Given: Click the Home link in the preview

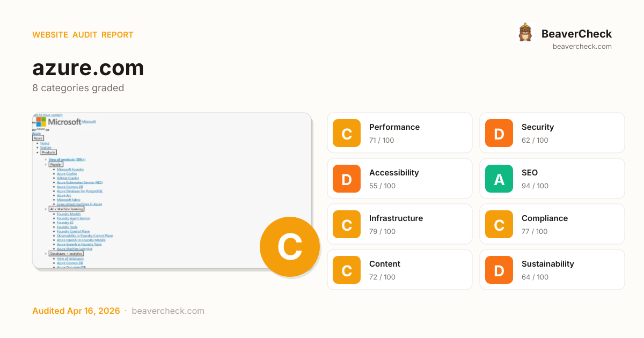Looking at the screenshot, I should point(45,143).
